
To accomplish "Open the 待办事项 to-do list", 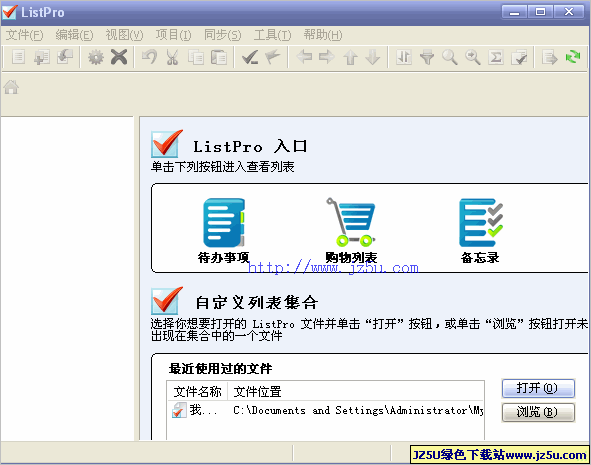I will click(x=224, y=231).
